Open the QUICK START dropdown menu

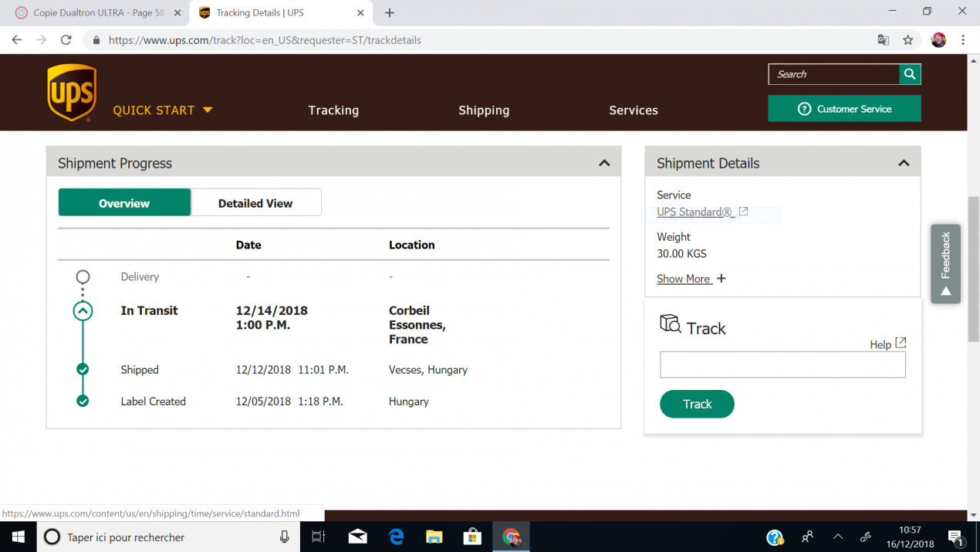[x=163, y=110]
